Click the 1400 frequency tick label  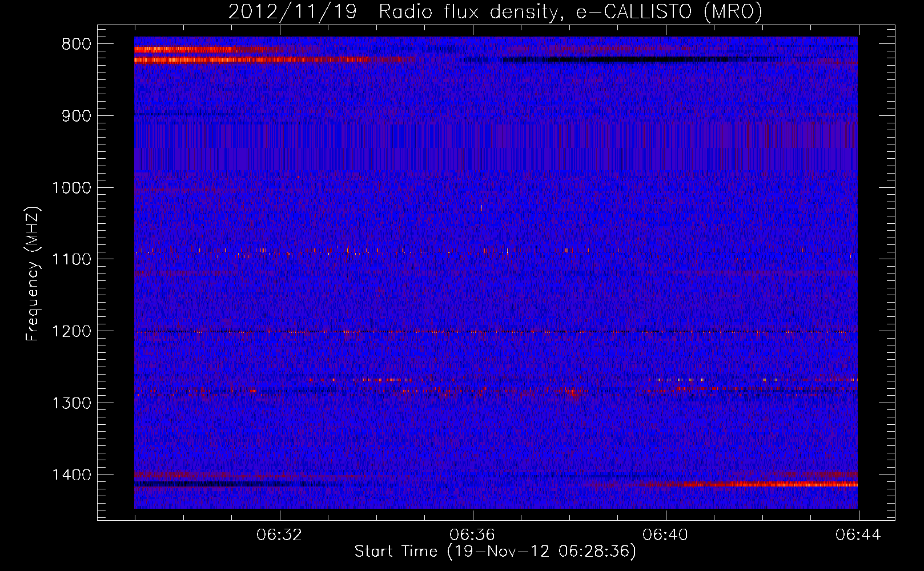(x=71, y=475)
